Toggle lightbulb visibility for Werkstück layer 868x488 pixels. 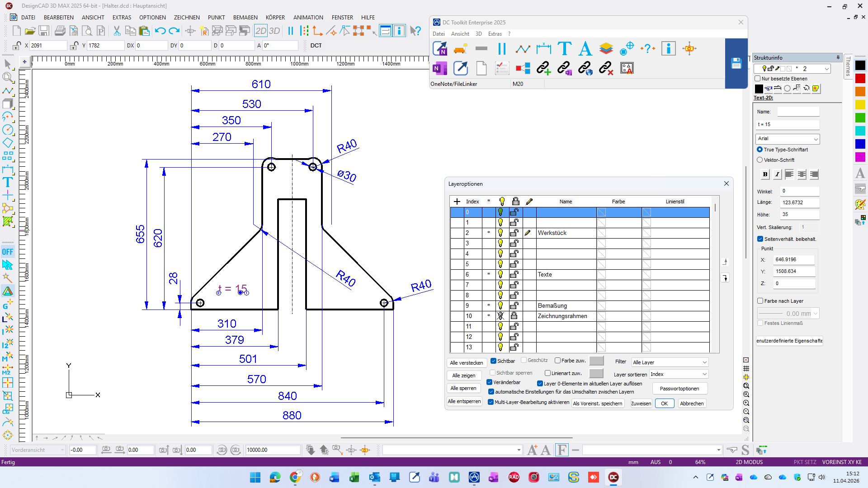pyautogui.click(x=500, y=233)
